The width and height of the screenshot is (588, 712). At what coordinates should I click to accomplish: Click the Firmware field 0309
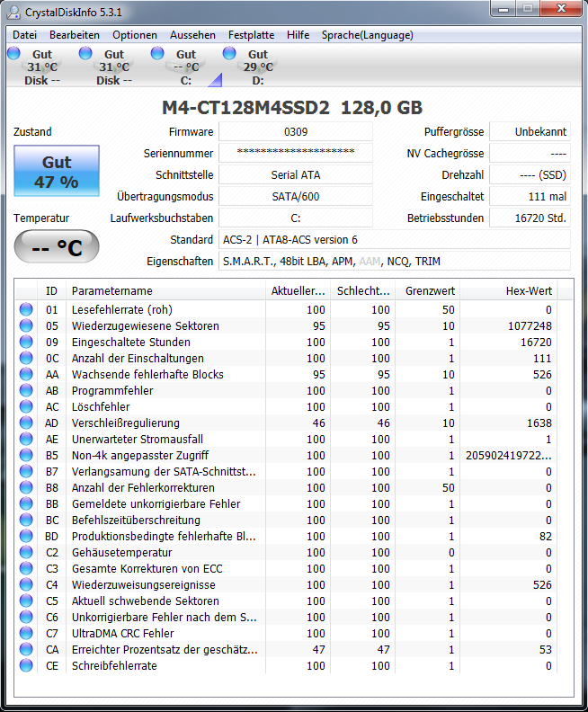click(x=296, y=131)
